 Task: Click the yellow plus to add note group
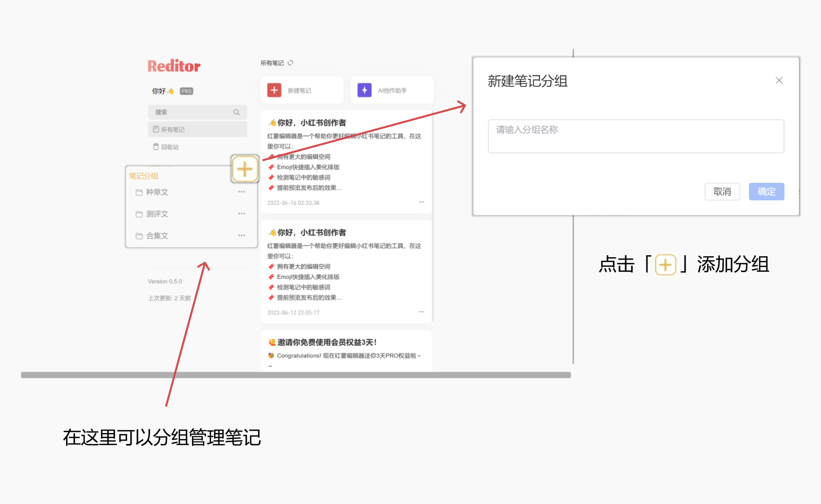(x=245, y=169)
